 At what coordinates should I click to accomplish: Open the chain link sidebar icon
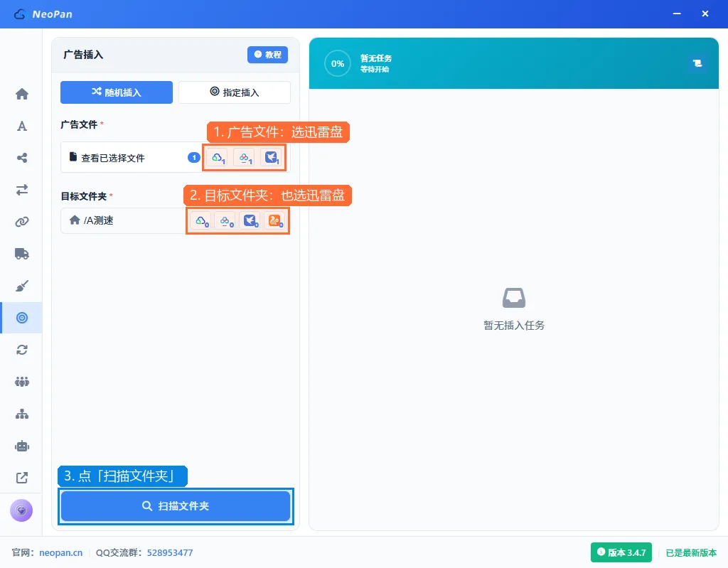[22, 222]
